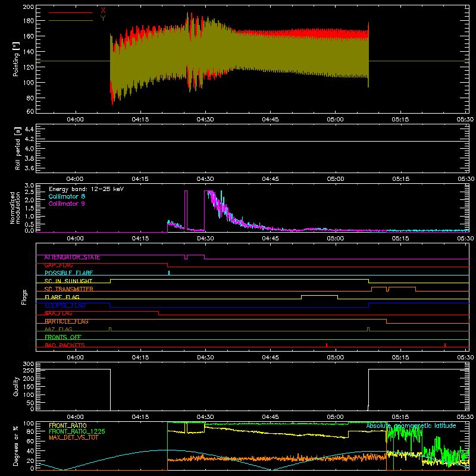Click the red X legend line sample
Viewport: 476px width, 476px height.
pyautogui.click(x=71, y=12)
